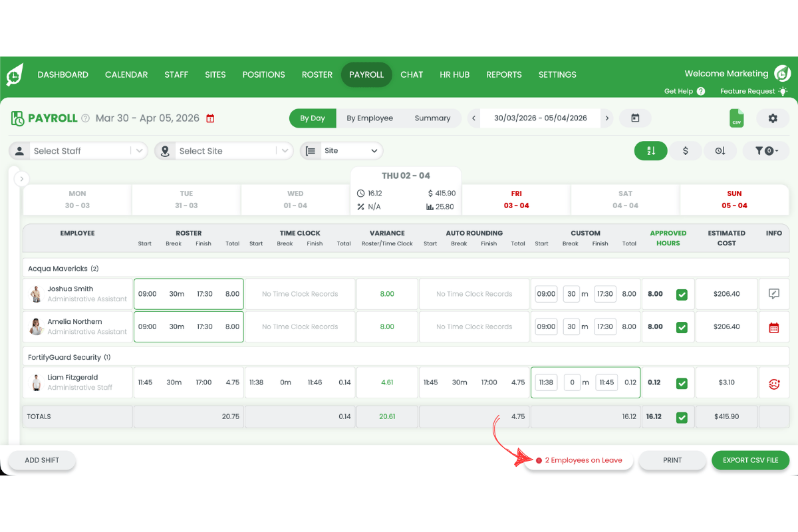Click the dollar sign cost button
Screen dimensions: 798x532
point(685,151)
